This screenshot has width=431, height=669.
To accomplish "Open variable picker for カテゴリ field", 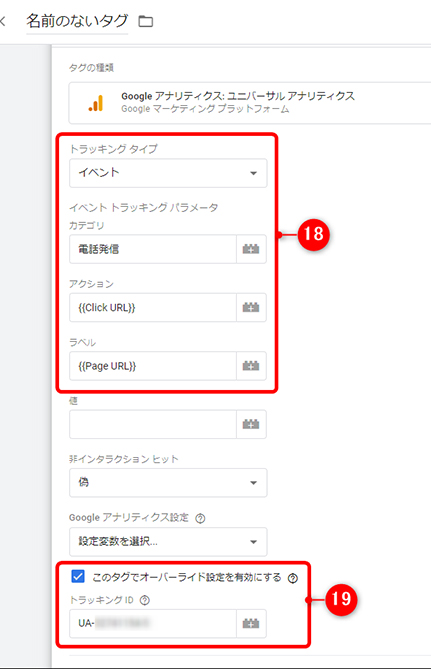I will pyautogui.click(x=251, y=249).
